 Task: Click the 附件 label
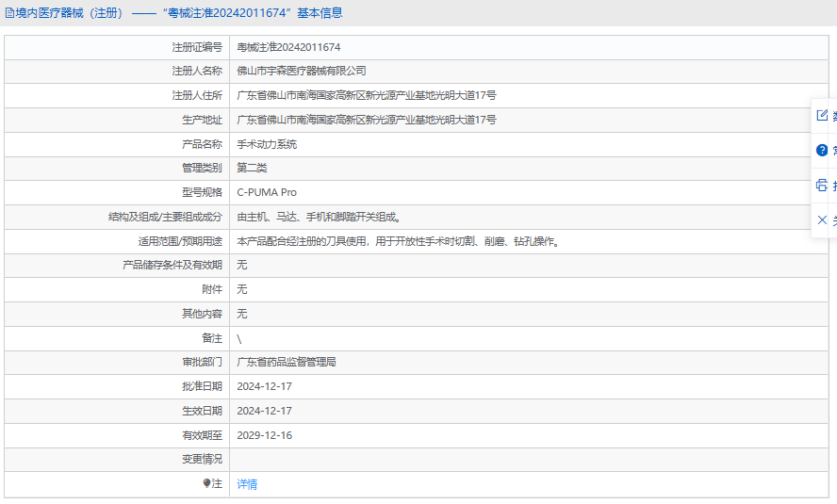pos(212,289)
